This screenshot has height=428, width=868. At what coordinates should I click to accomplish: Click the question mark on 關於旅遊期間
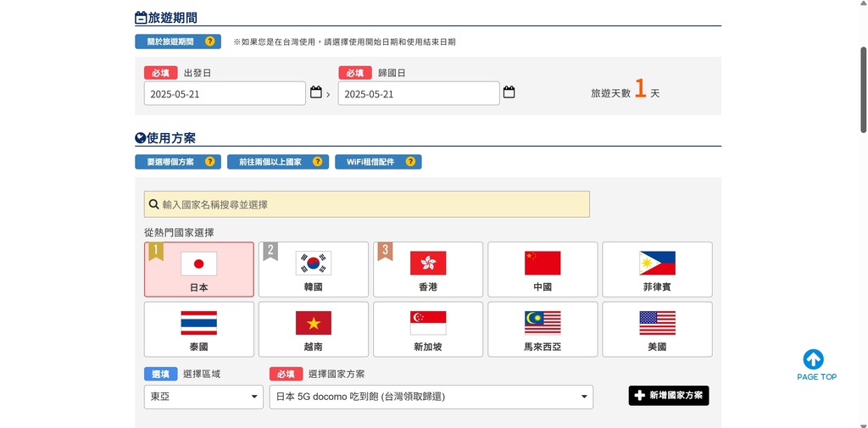click(x=209, y=42)
